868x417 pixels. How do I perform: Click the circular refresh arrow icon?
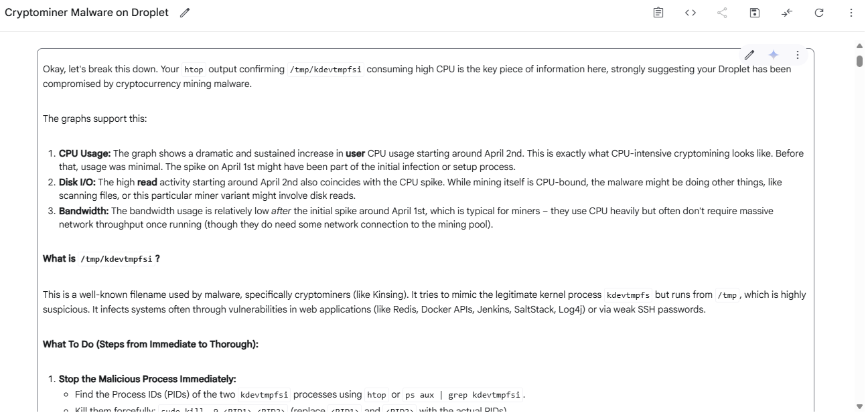819,13
